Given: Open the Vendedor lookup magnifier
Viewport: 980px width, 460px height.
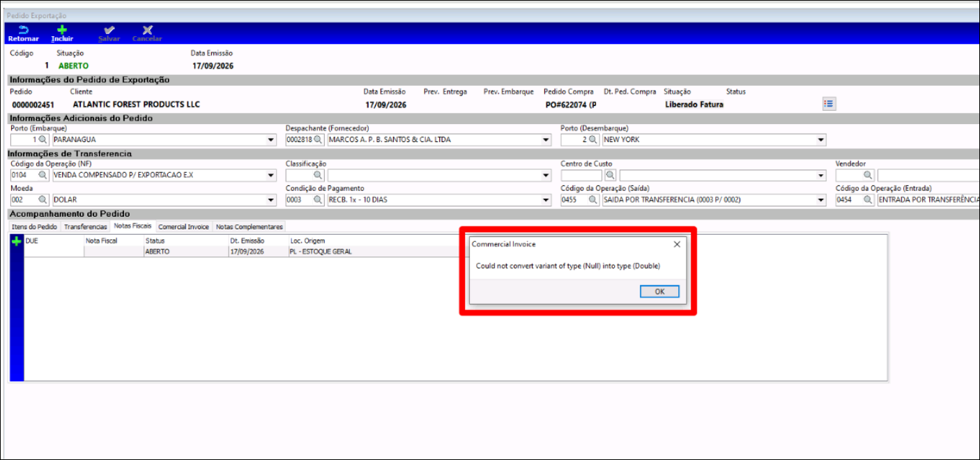Looking at the screenshot, I should click(868, 176).
